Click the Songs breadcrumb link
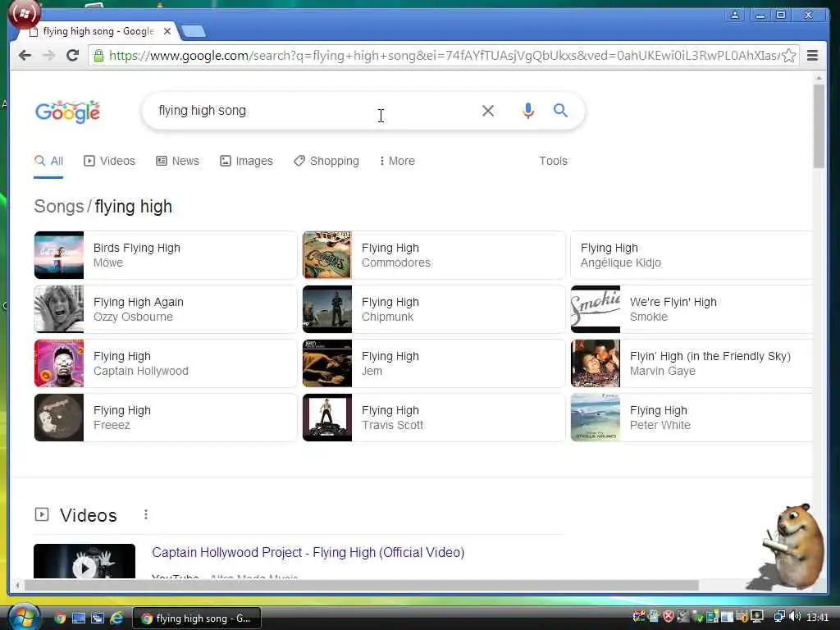Viewport: 840px width, 630px height. pos(59,206)
